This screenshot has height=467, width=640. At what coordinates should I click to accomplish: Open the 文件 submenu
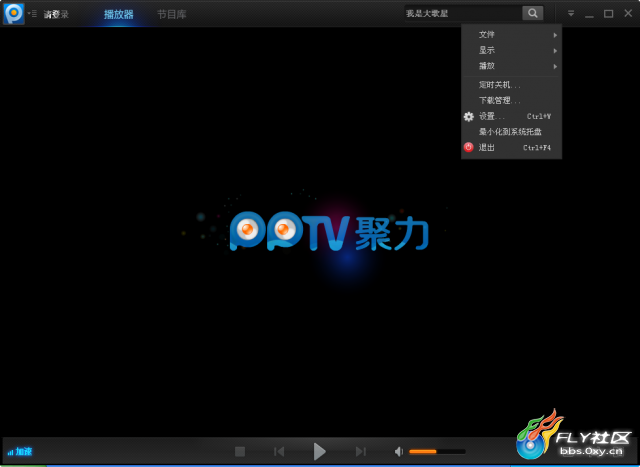pos(511,35)
